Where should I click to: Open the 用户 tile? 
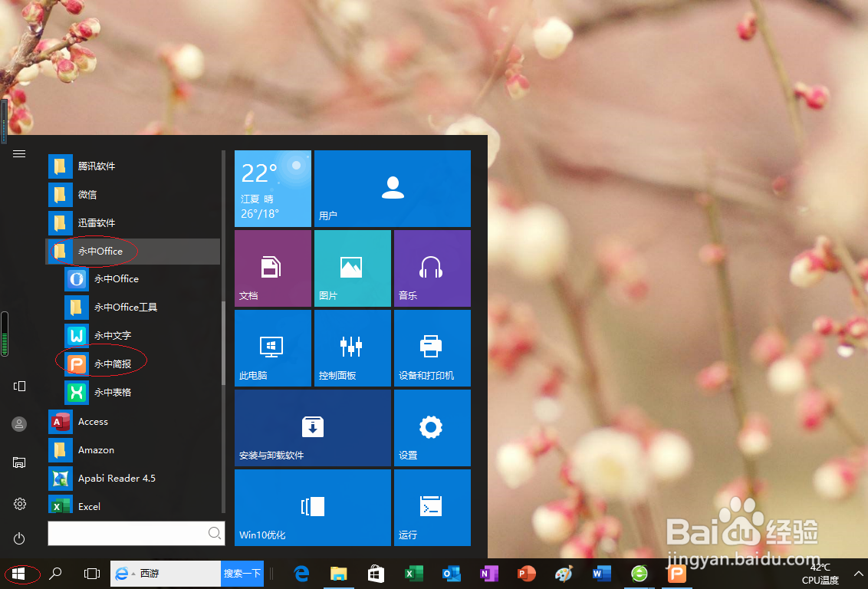pos(393,189)
